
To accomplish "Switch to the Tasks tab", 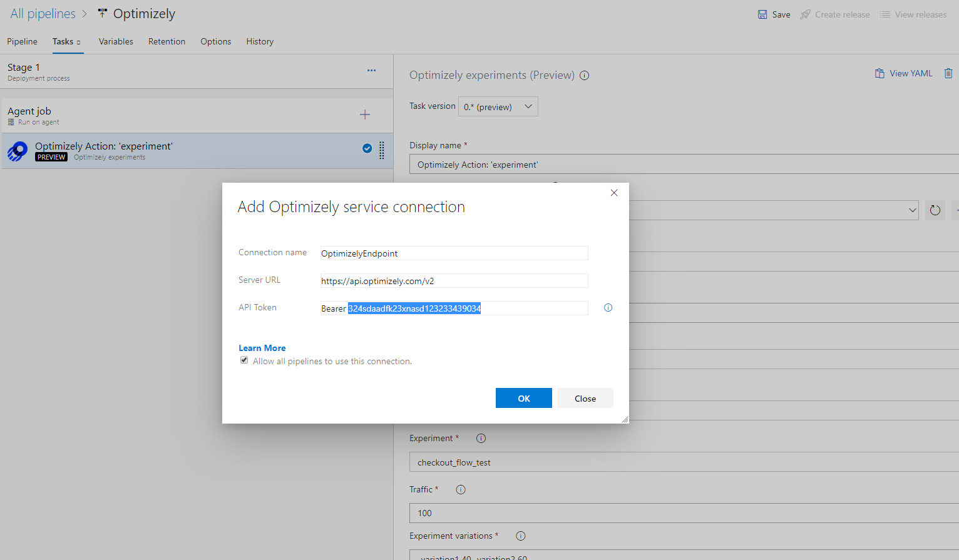I will coord(66,41).
